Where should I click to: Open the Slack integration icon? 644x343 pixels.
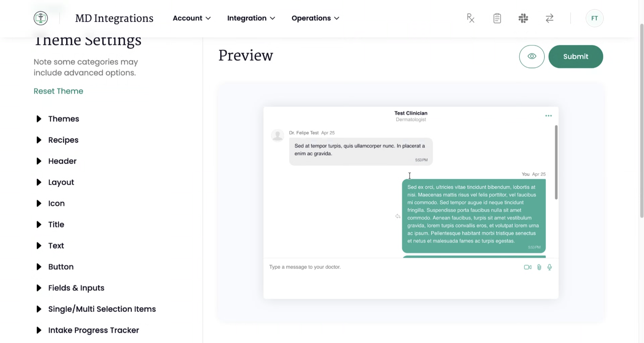523,18
